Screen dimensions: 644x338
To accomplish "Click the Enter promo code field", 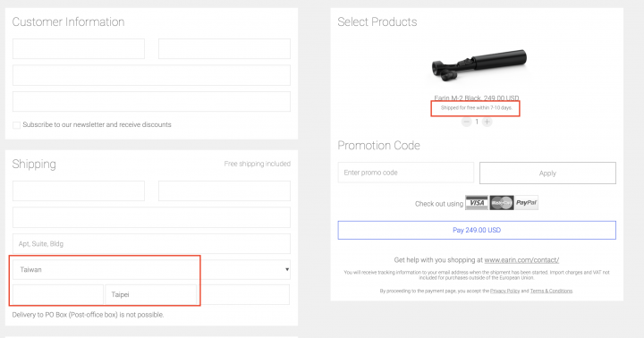I will click(x=406, y=173).
